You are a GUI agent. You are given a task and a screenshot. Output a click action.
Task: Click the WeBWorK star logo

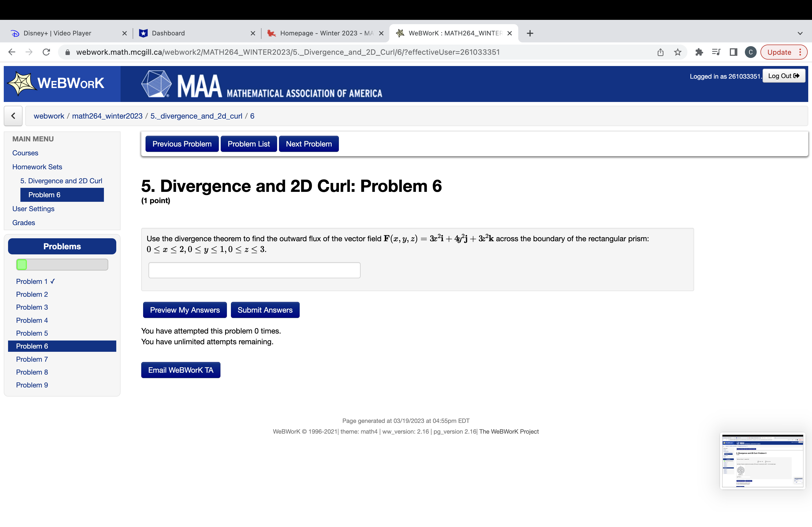click(x=21, y=83)
